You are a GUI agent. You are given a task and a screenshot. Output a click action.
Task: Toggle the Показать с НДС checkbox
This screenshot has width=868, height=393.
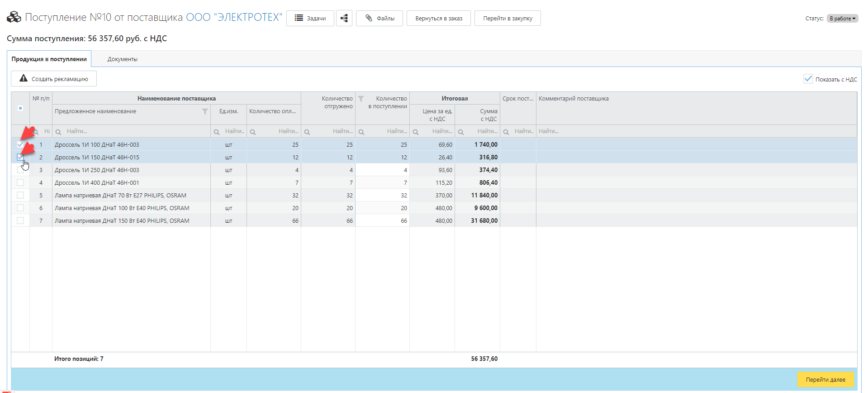pos(808,79)
